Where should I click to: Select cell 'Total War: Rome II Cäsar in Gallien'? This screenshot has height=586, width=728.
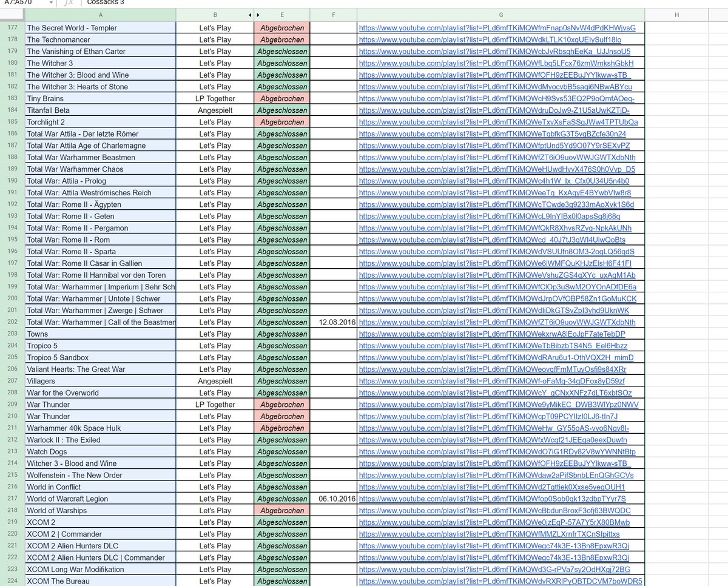coord(100,263)
